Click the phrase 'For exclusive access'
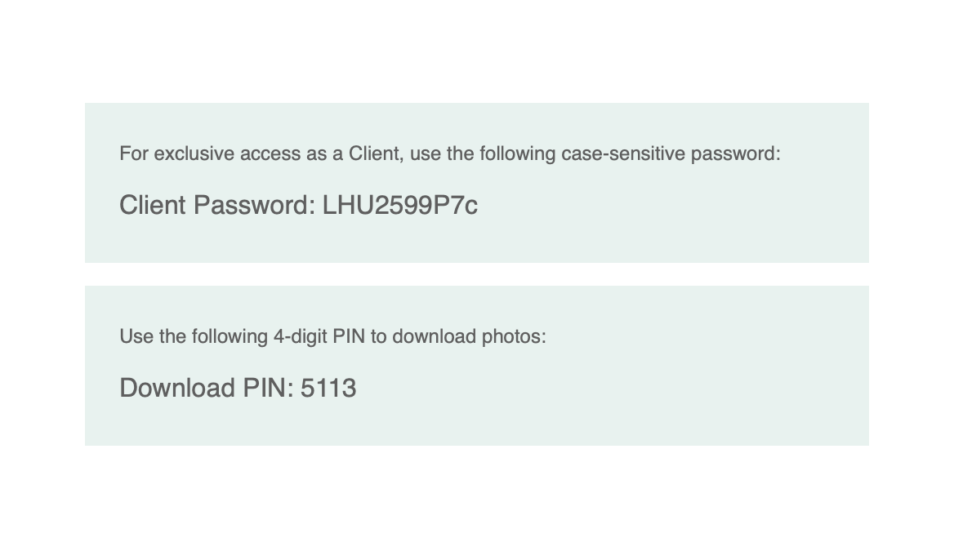Screen dimensions: 954x560 coord(203,153)
